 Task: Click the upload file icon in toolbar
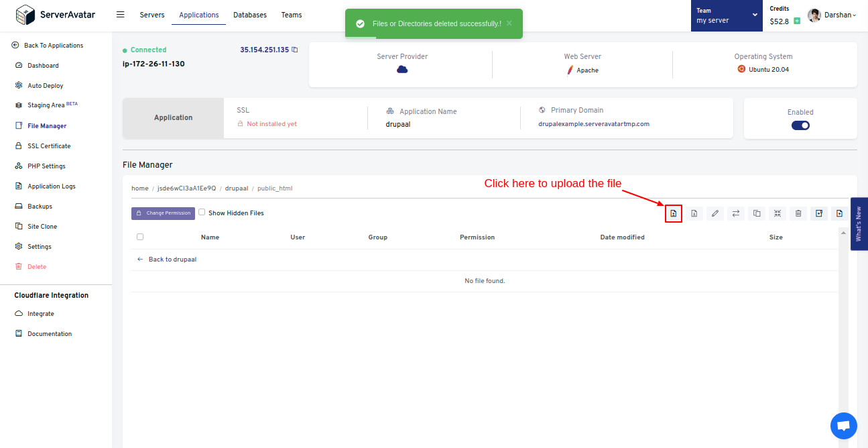[674, 213]
